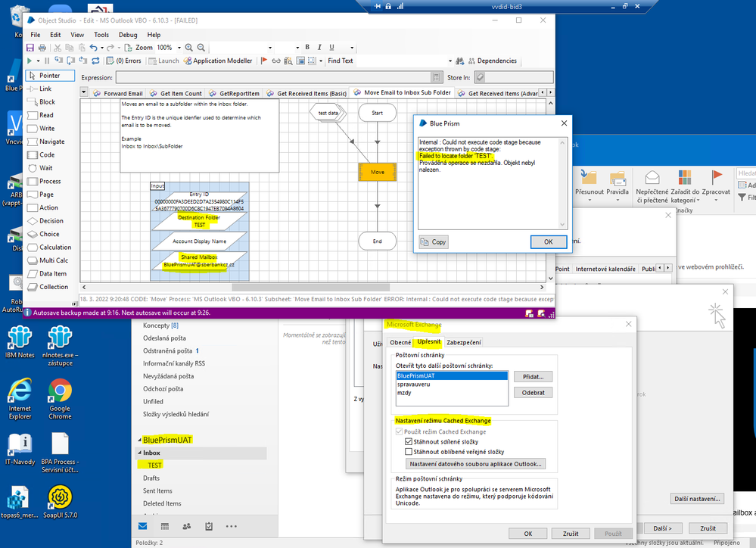Open Outlook Calendar view icon
This screenshot has height=548, width=756.
[164, 526]
